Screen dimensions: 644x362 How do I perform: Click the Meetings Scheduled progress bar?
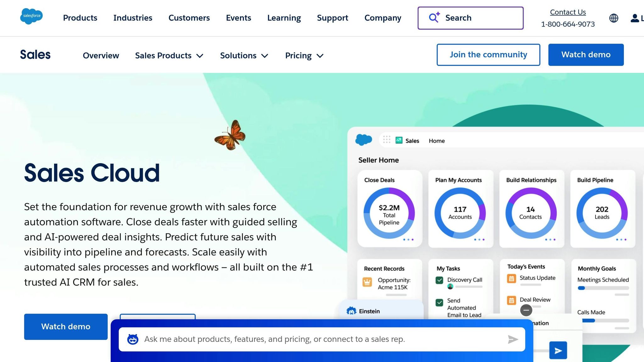(x=603, y=288)
